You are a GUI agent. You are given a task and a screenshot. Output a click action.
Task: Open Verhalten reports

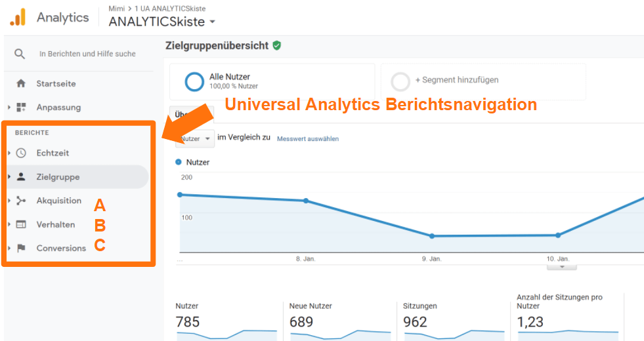[x=55, y=224]
